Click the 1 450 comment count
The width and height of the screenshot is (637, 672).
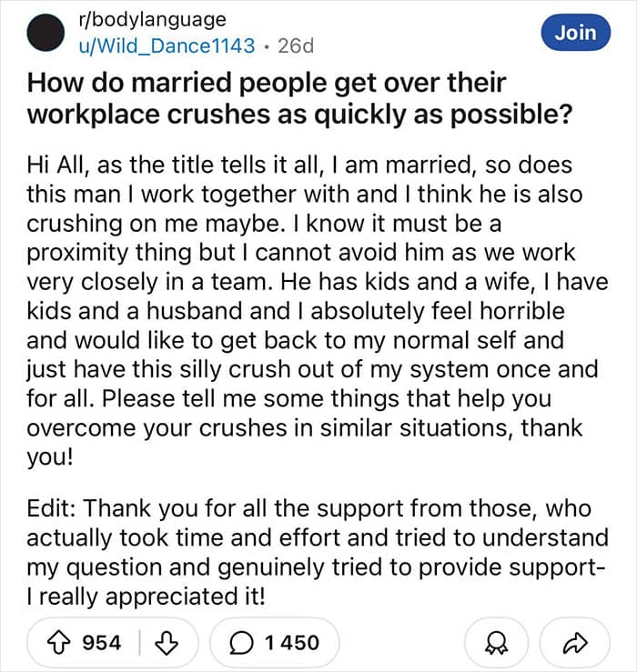pyautogui.click(x=291, y=643)
